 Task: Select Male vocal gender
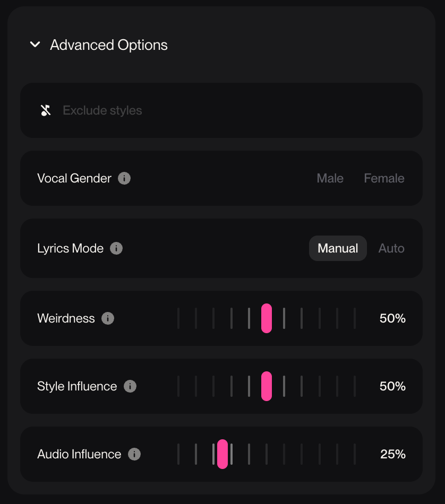point(330,178)
